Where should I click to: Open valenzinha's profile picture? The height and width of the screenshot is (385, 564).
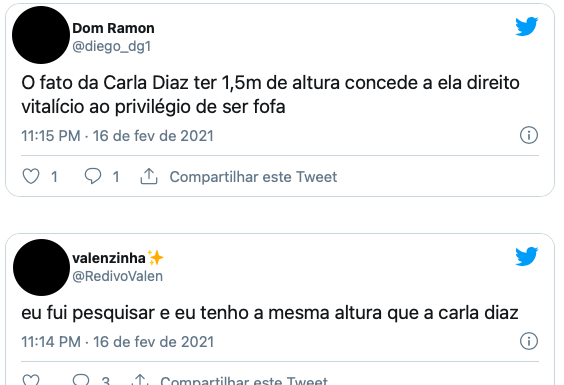coord(41,267)
